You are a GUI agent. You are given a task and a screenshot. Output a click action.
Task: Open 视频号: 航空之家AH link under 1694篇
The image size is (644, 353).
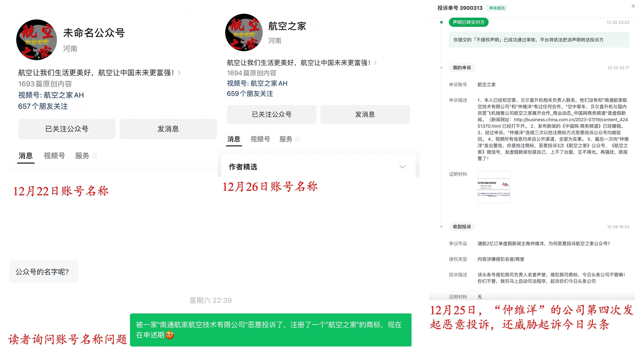[257, 83]
